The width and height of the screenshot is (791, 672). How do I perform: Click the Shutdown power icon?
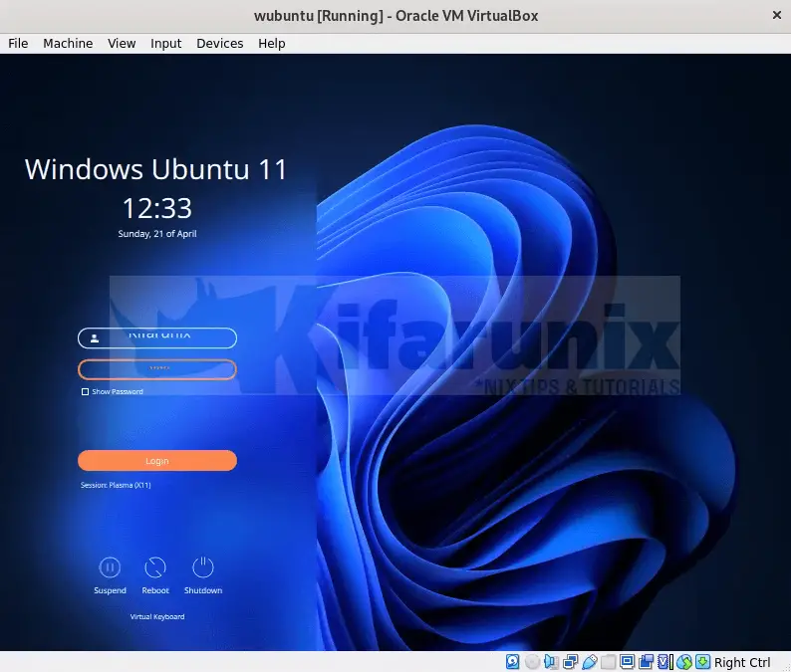[203, 567]
